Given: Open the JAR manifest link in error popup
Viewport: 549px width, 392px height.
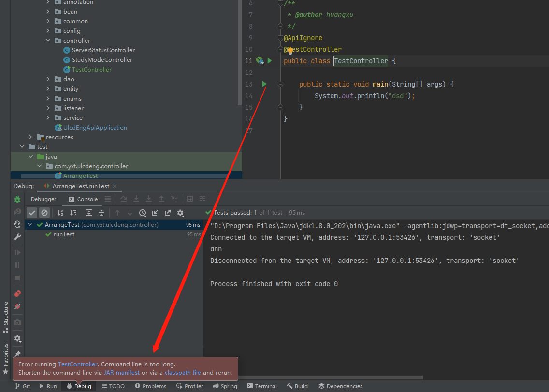Looking at the screenshot, I should tap(121, 373).
